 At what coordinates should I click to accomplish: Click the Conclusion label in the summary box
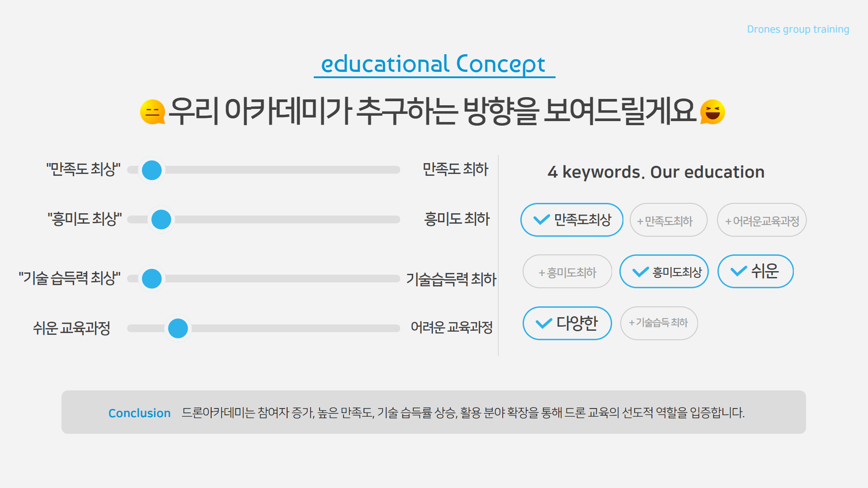[x=139, y=413]
